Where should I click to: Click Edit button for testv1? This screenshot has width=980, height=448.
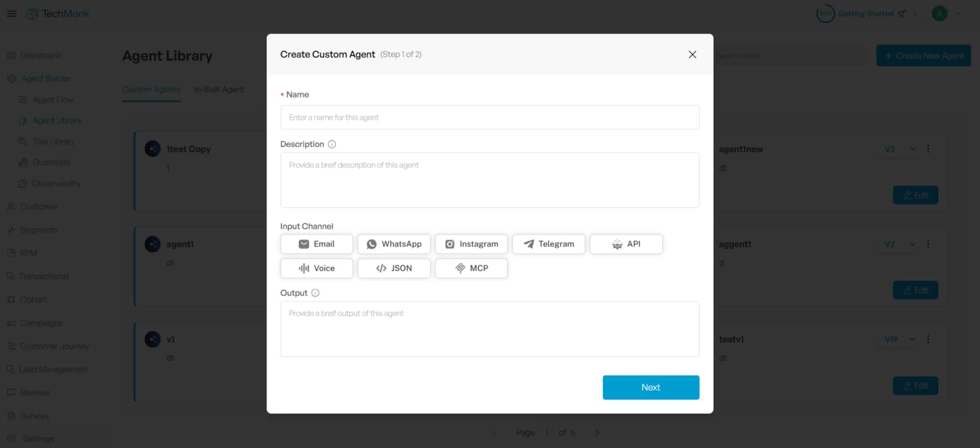pyautogui.click(x=915, y=385)
